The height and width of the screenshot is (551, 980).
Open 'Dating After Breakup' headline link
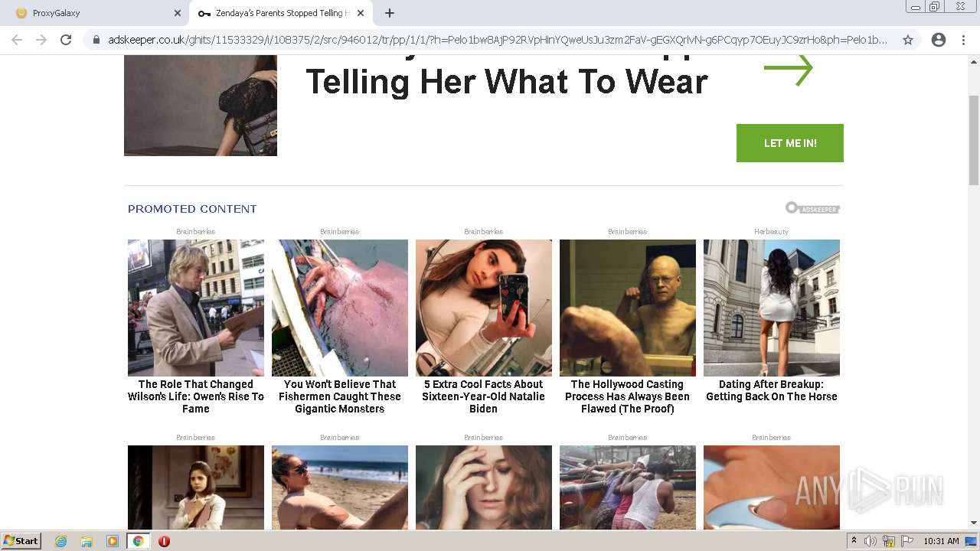(x=772, y=390)
